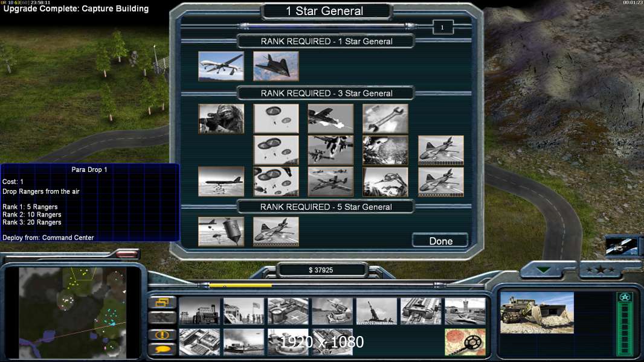Pick the Para Drop icon with two parachutes
Viewport: 644px width, 362px height.
coord(276,118)
